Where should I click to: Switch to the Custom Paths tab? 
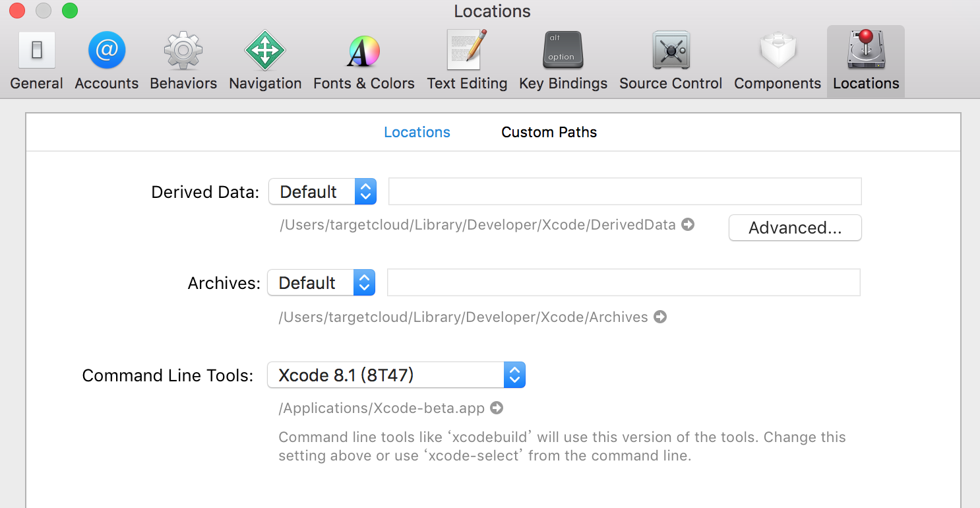coord(549,132)
